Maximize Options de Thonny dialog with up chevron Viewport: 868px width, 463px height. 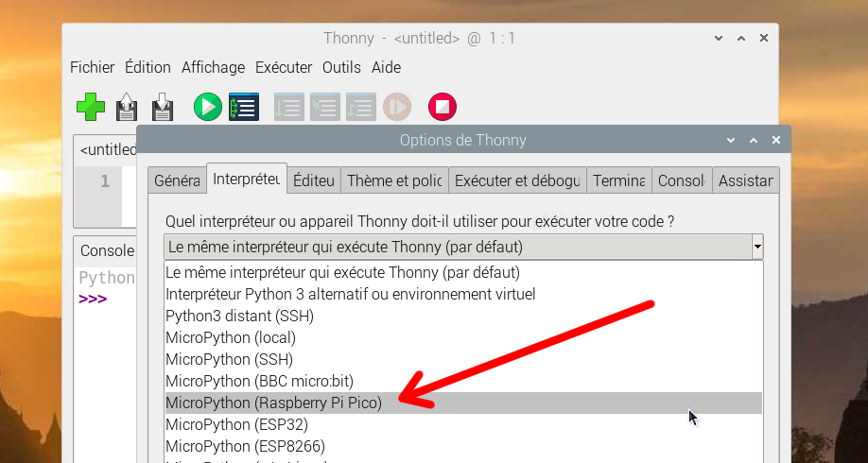coord(754,141)
